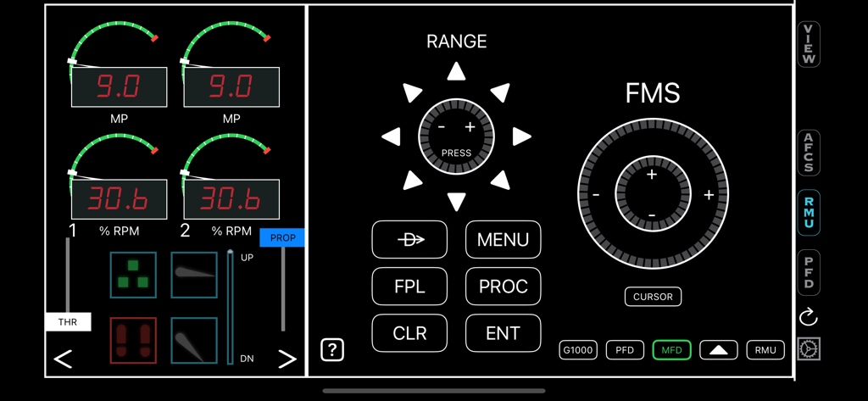Tap the range left arrow
Image resolution: width=868 pixels, height=401 pixels.
[x=391, y=136]
